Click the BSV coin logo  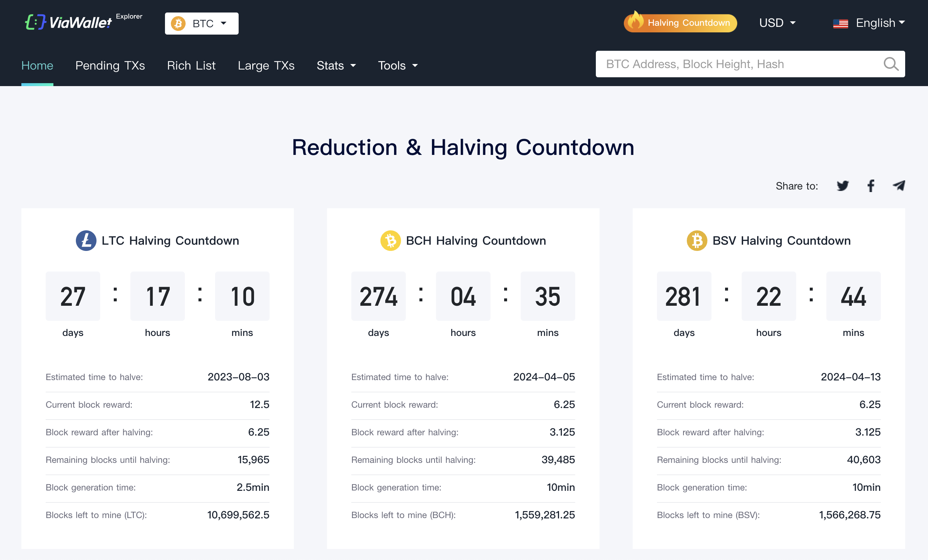pos(696,241)
